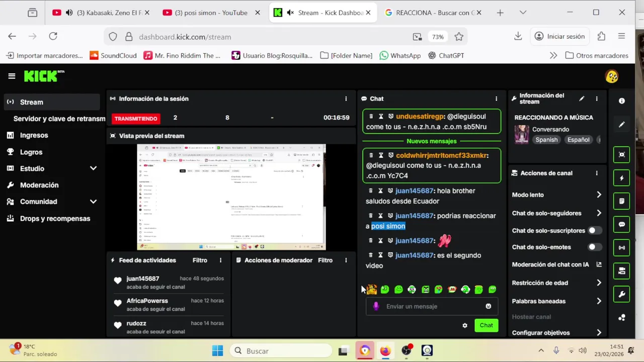Open the Chat panel three-dot menu
This screenshot has width=644, height=362.
point(496,99)
